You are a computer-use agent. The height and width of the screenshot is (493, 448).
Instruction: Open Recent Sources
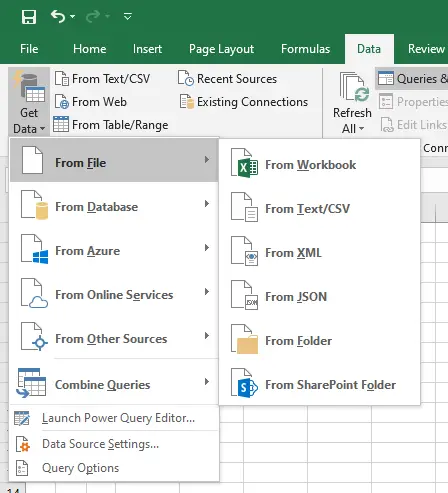(227, 79)
